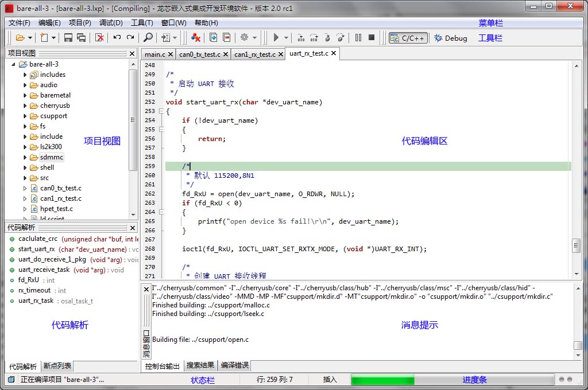
Task: Switch to the C/C++ perspective
Action: (x=408, y=38)
